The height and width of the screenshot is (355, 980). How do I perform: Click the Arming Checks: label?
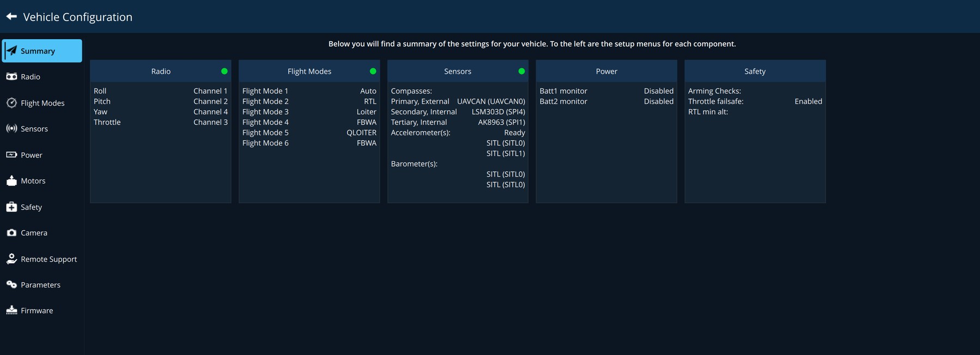point(714,91)
